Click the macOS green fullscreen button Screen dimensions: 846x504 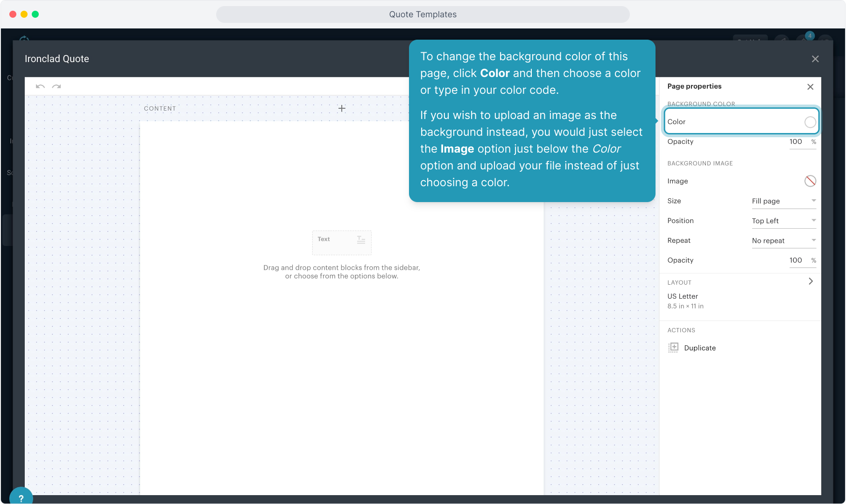point(35,14)
